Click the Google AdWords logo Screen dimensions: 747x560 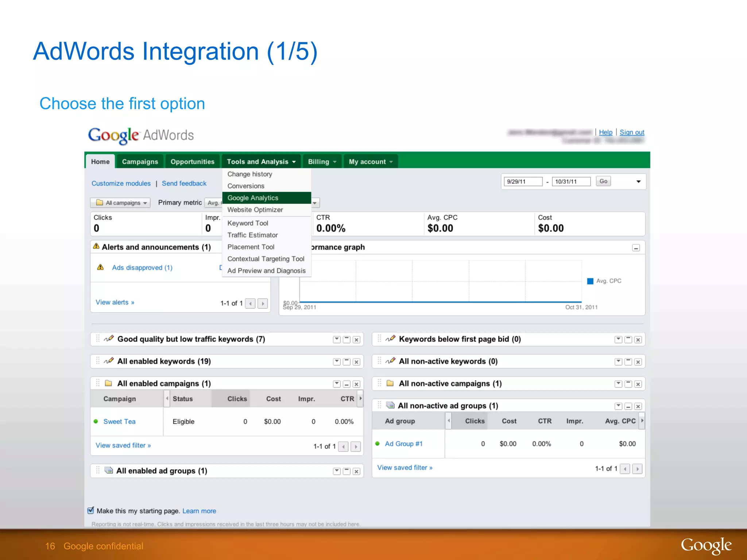141,135
